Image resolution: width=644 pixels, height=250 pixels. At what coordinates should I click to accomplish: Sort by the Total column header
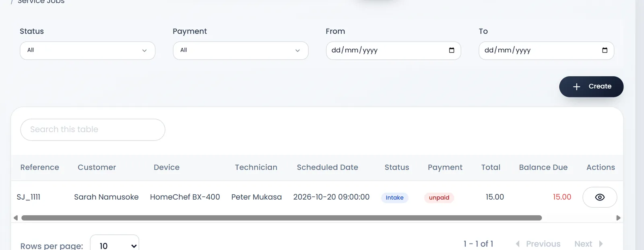coord(491,167)
